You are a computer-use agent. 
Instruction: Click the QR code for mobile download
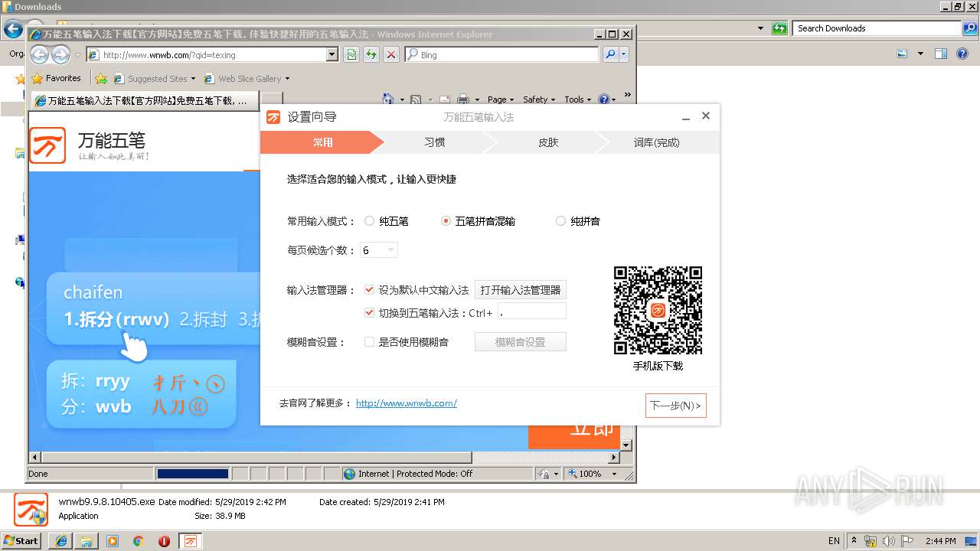click(658, 310)
